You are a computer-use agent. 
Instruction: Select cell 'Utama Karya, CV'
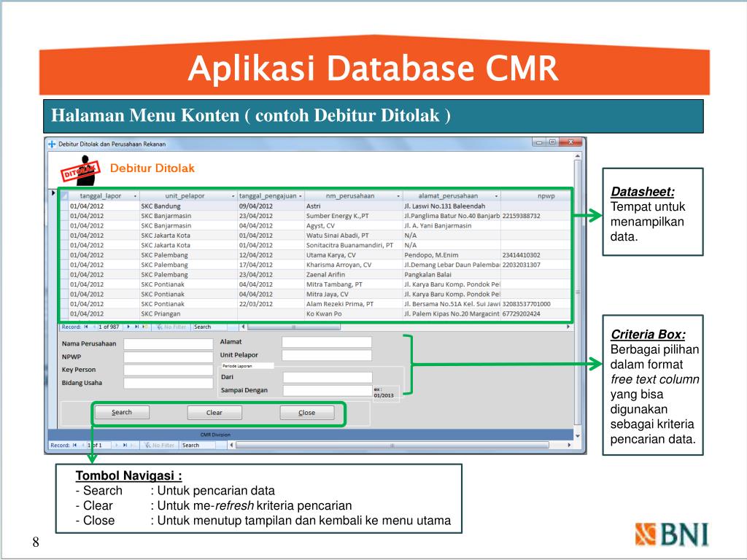click(x=354, y=255)
